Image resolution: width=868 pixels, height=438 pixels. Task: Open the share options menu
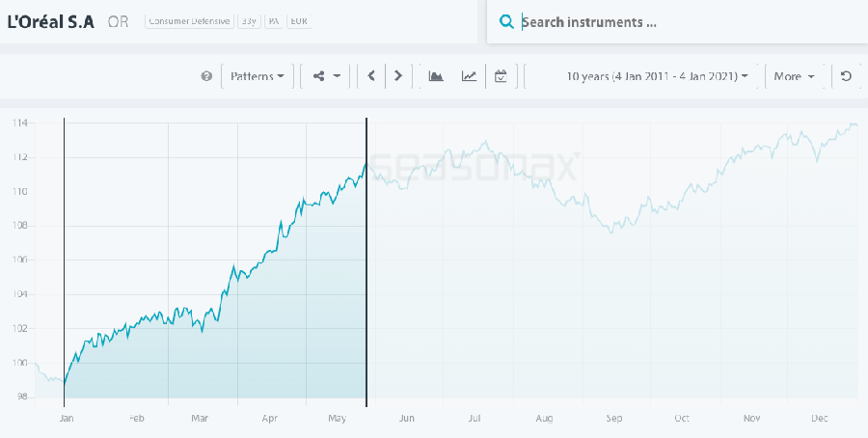[x=327, y=76]
